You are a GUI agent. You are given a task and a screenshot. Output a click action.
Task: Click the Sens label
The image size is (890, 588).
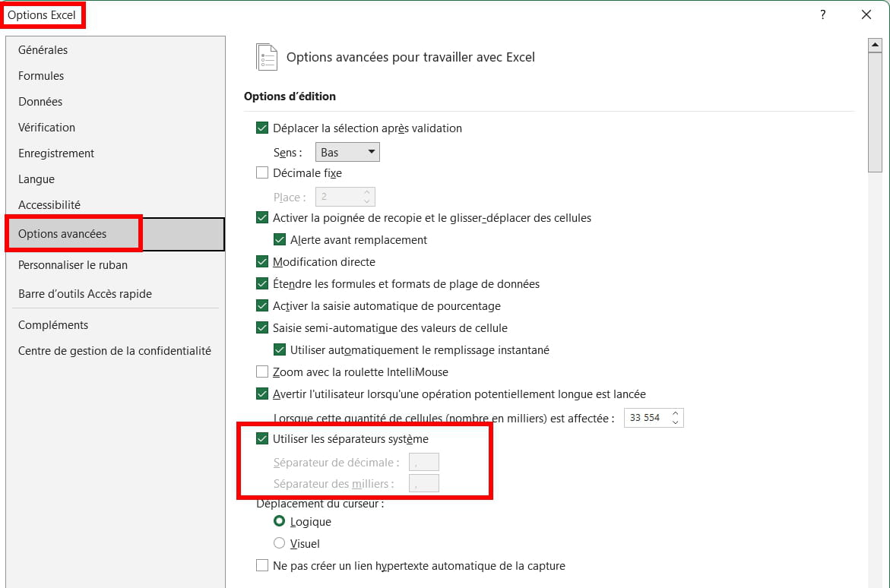tap(287, 153)
